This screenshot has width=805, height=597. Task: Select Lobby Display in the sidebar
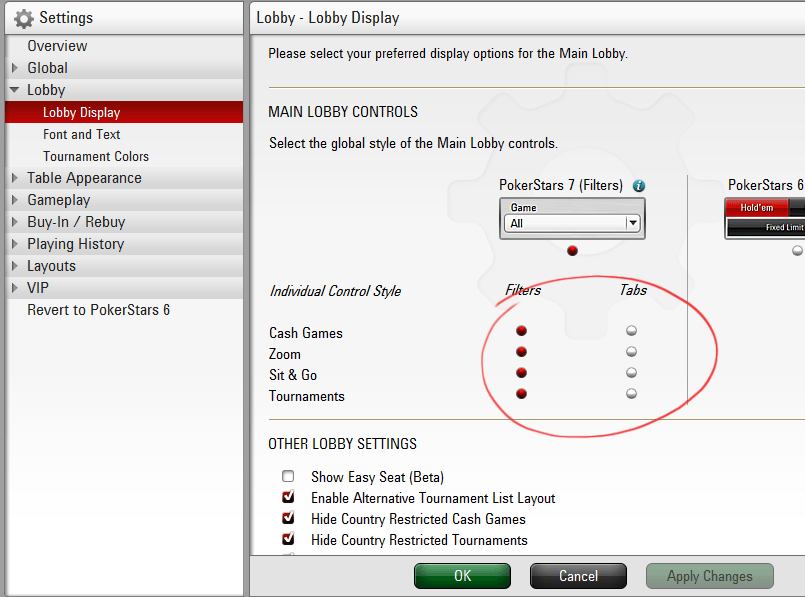coord(124,112)
